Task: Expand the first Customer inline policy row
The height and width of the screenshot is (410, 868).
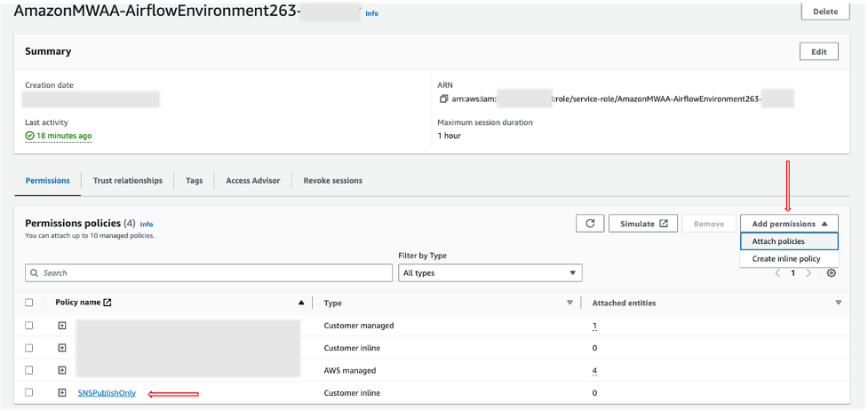Action: point(62,348)
